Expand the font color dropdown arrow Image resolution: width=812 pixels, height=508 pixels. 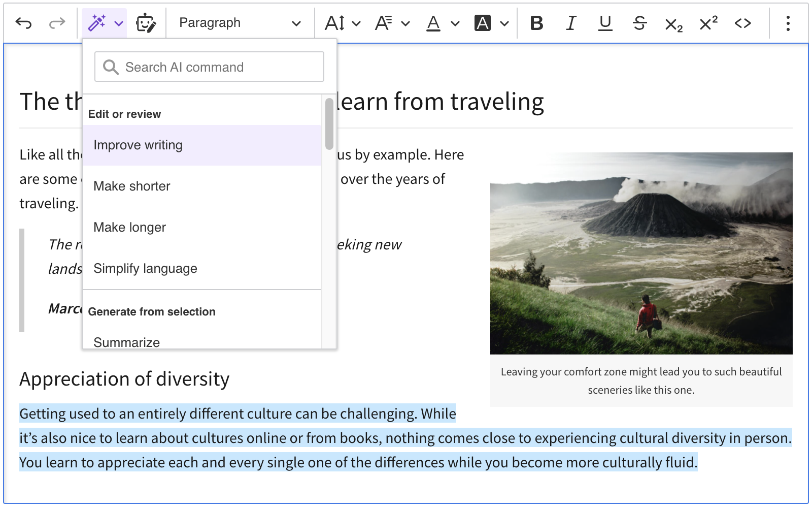point(454,22)
